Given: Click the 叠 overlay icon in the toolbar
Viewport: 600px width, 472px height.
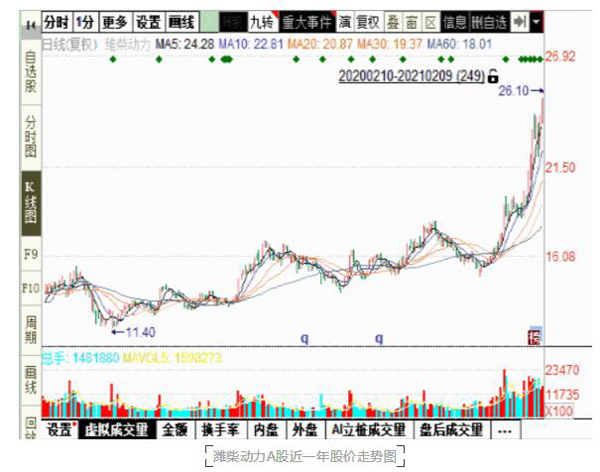Looking at the screenshot, I should coord(392,21).
